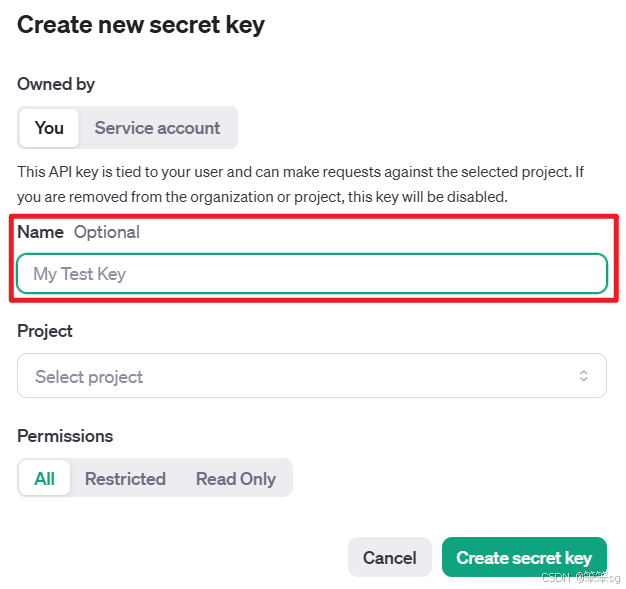Open the Select project dropdown

(x=311, y=376)
